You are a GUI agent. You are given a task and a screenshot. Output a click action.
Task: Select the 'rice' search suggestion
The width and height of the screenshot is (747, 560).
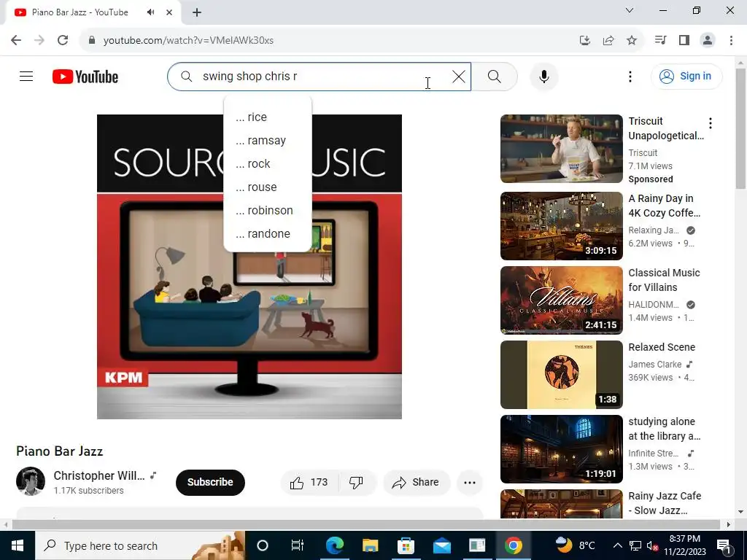268,117
